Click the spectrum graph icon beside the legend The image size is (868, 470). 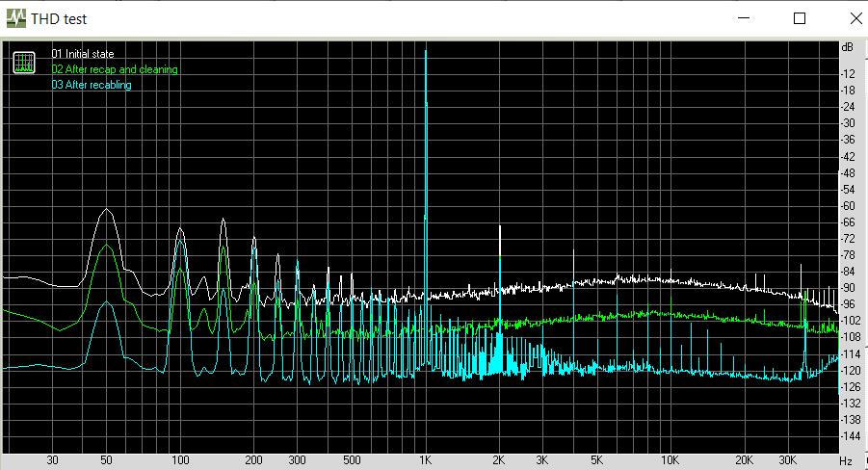(24, 63)
